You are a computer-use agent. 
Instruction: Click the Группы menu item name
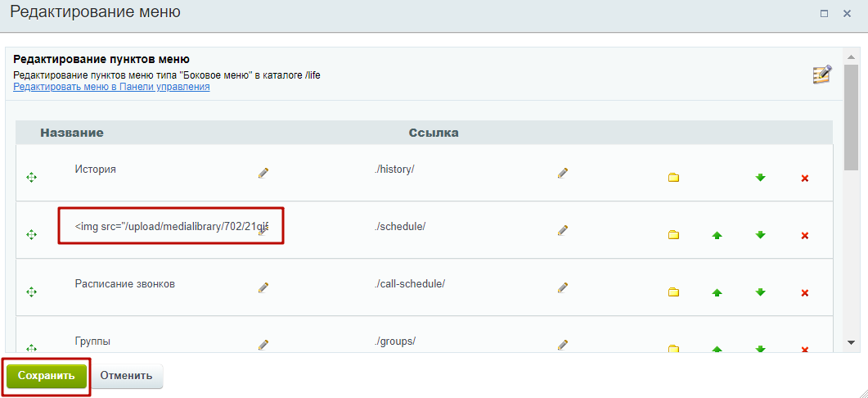coord(92,341)
